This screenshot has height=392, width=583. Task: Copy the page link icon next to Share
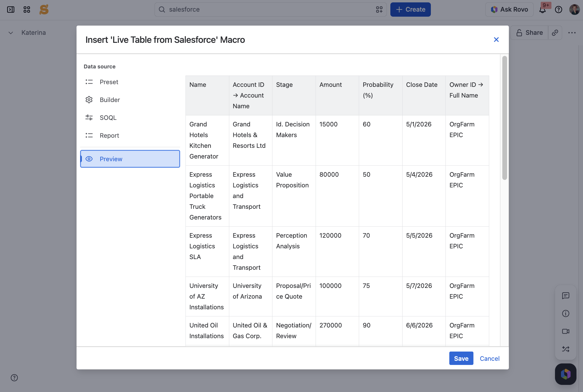[555, 33]
